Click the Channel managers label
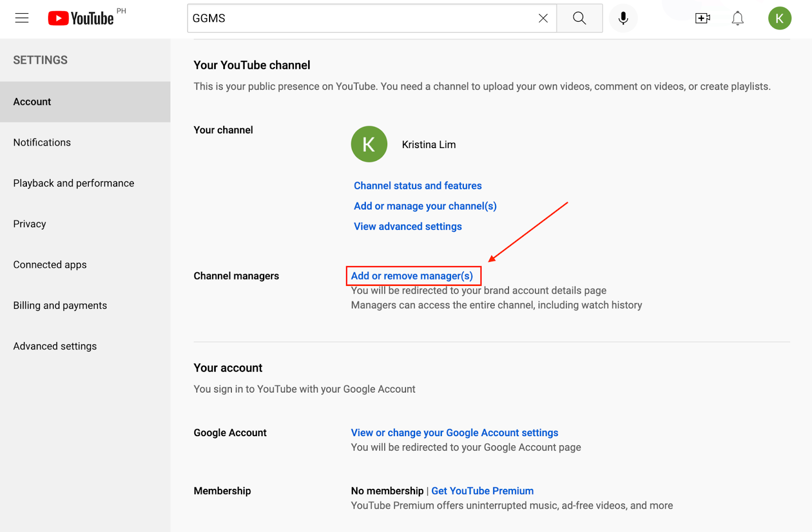Image resolution: width=812 pixels, height=532 pixels. pos(236,276)
